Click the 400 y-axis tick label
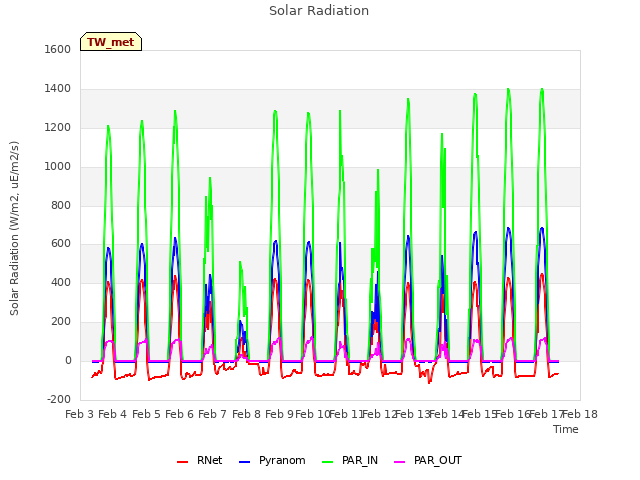This screenshot has height=480, width=640. coord(61,282)
